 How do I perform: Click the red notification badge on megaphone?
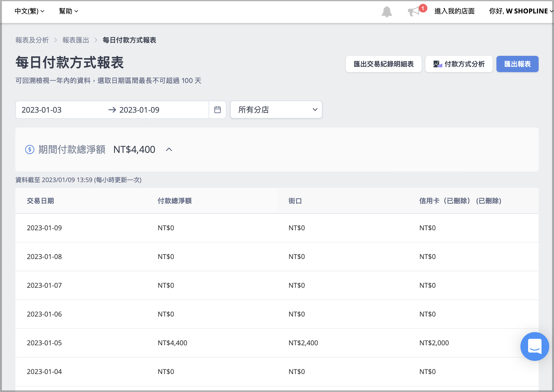point(423,8)
